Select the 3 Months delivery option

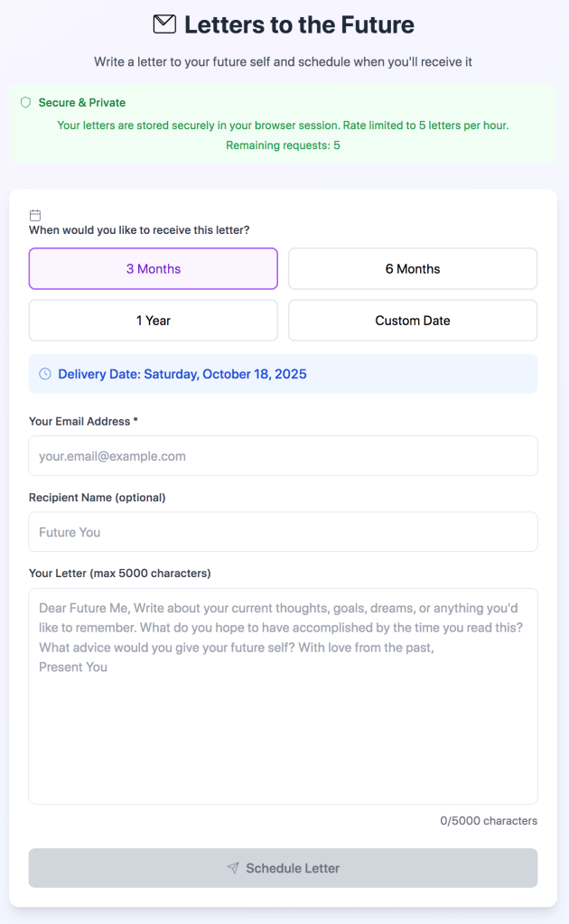153,269
